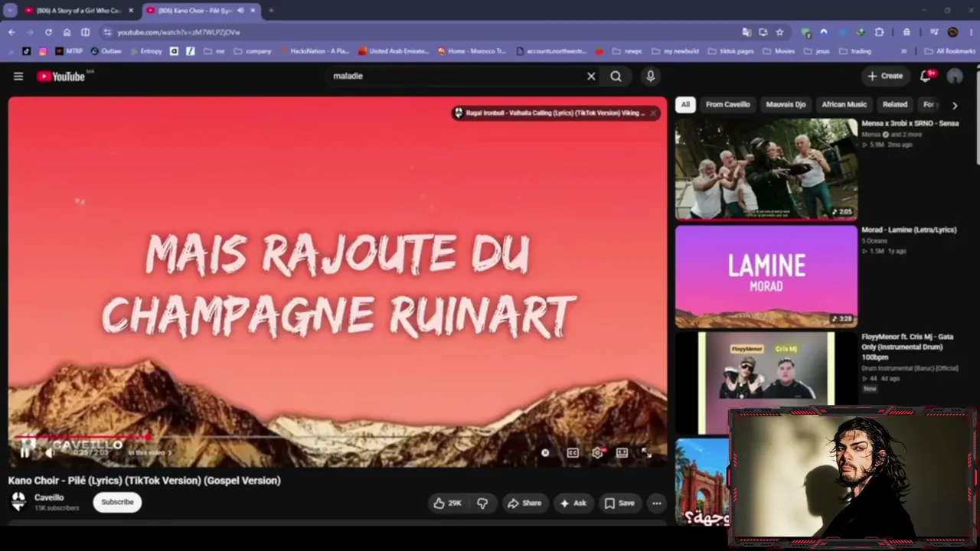Viewport: 980px width, 551px height.
Task: Open the Entropy bookmark
Action: click(x=145, y=51)
